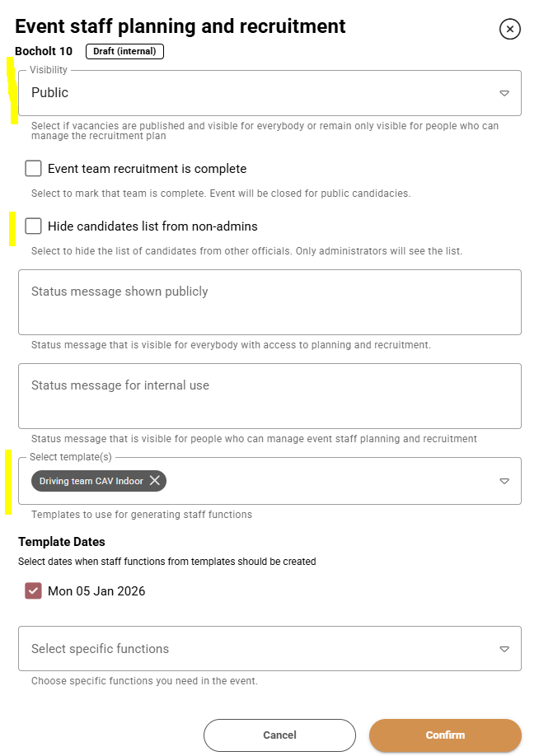Remove the Driving team CAV Indoor chip

coord(154,481)
